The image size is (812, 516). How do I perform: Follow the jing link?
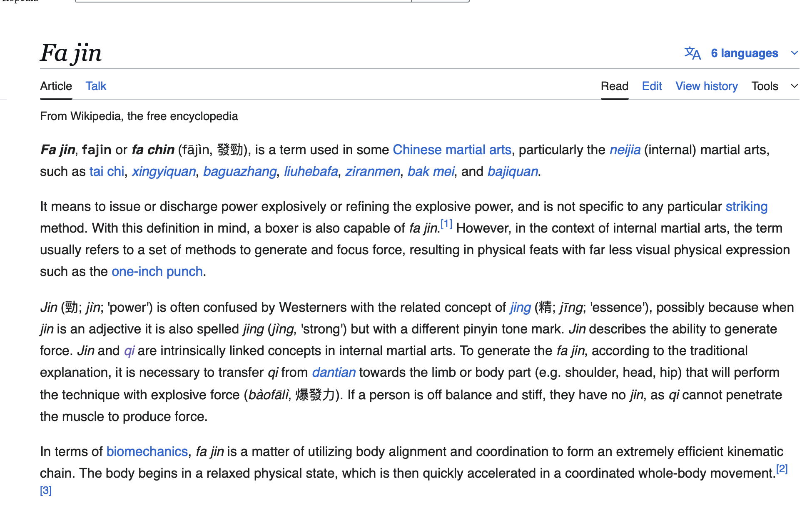[520, 307]
